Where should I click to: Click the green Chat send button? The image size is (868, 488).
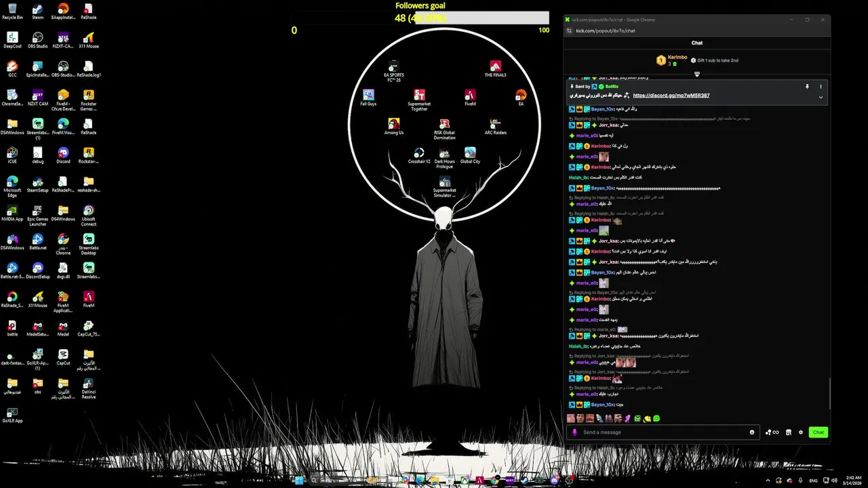pos(818,432)
